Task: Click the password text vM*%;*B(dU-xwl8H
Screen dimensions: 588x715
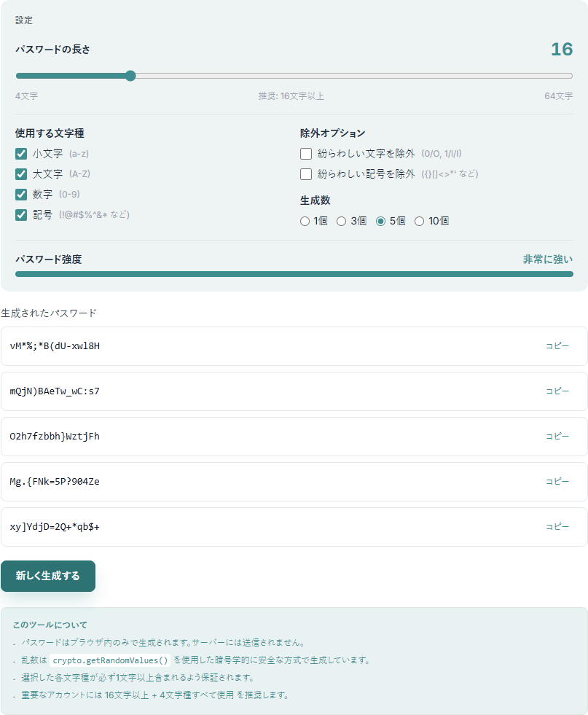Action: click(x=55, y=346)
